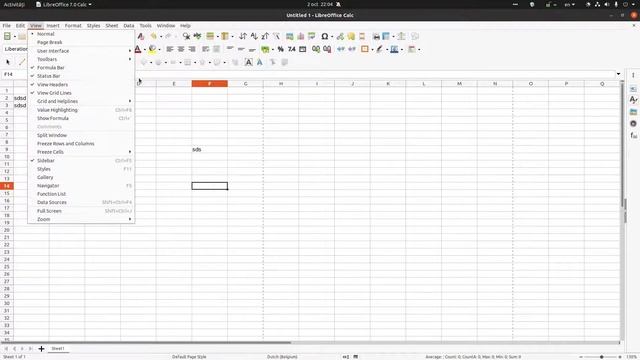
Task: Click the Delete Decimal Place icon
Action: (x=327, y=49)
